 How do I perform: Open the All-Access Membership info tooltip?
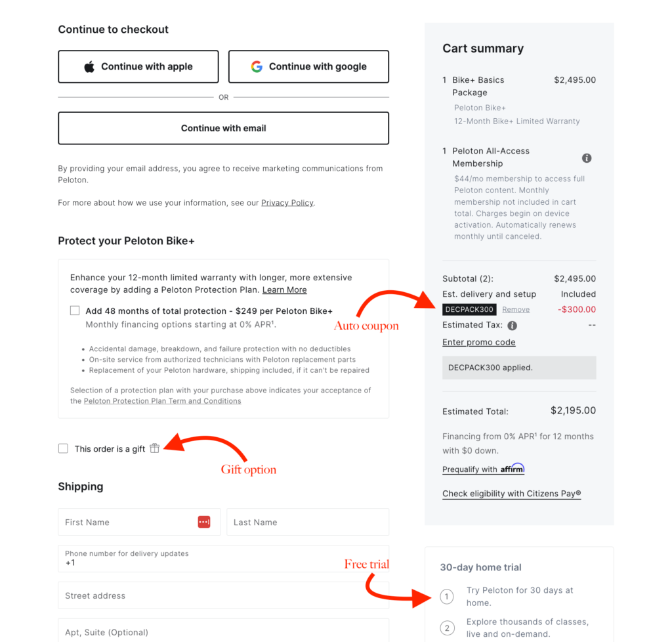(x=587, y=158)
